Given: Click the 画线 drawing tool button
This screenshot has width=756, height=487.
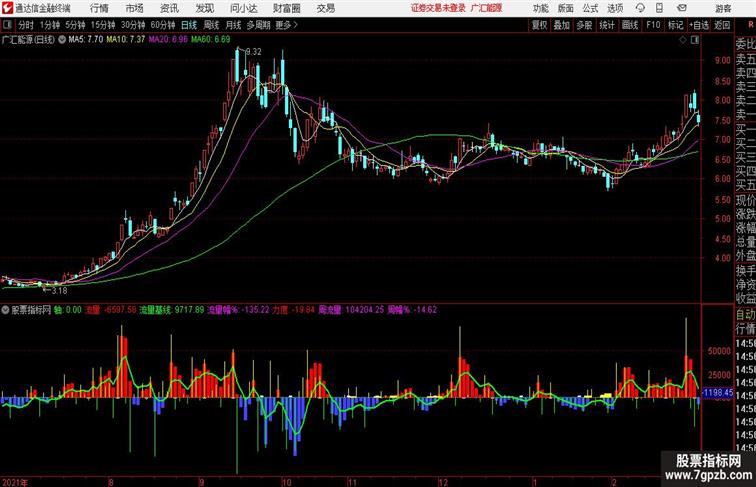Looking at the screenshot, I should [x=630, y=25].
